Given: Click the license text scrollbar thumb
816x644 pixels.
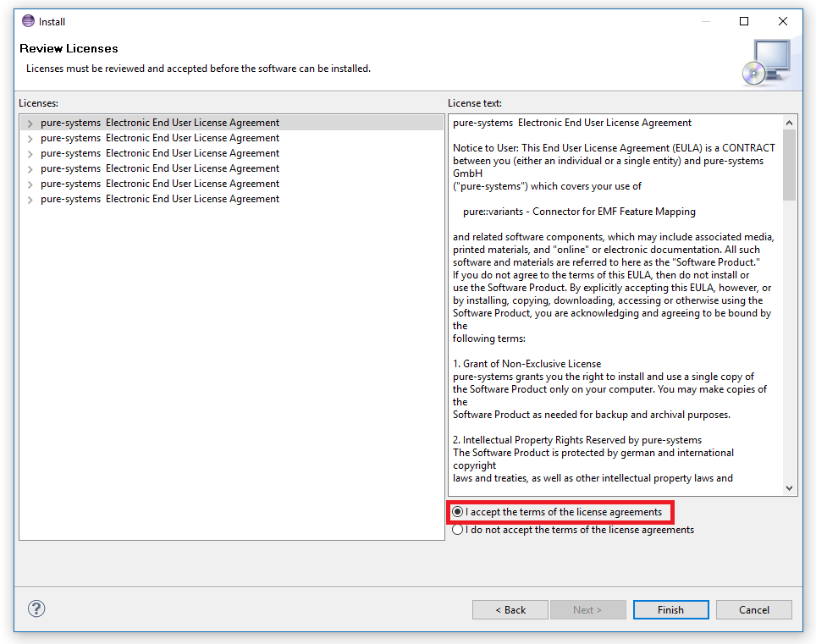Looking at the screenshot, I should [789, 165].
